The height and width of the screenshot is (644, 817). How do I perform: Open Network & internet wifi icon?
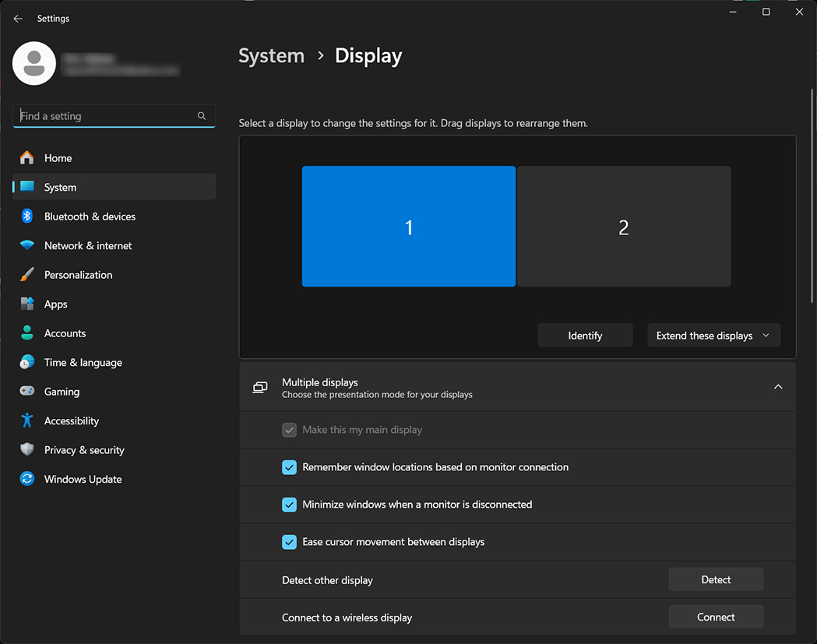pos(27,245)
